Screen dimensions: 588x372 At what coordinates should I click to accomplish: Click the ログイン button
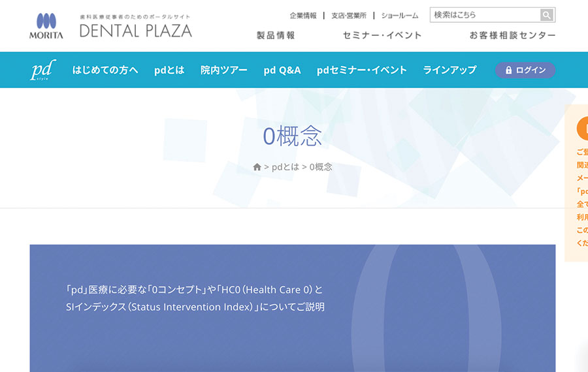(525, 70)
